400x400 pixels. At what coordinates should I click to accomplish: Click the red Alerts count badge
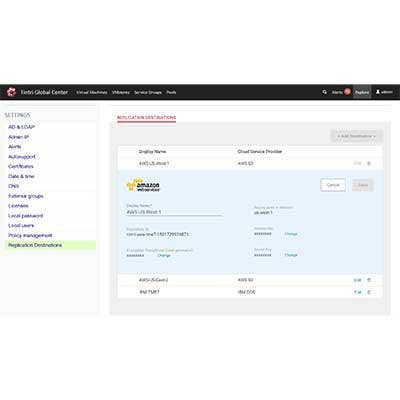[347, 91]
